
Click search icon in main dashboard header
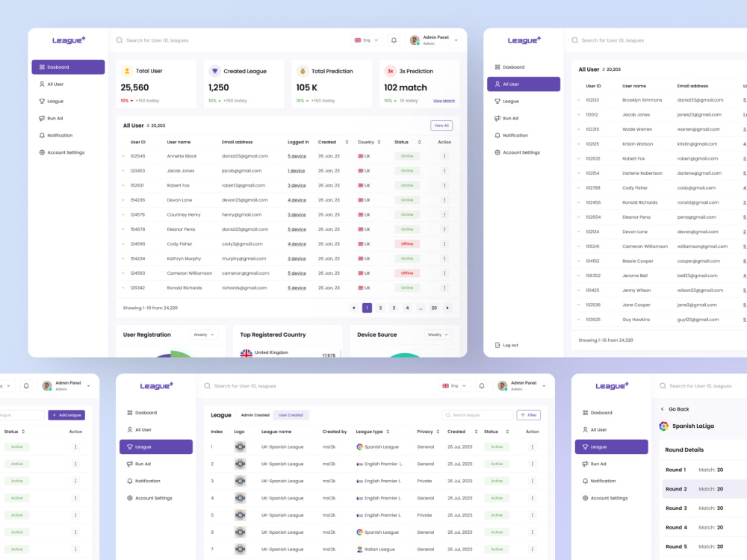point(120,40)
